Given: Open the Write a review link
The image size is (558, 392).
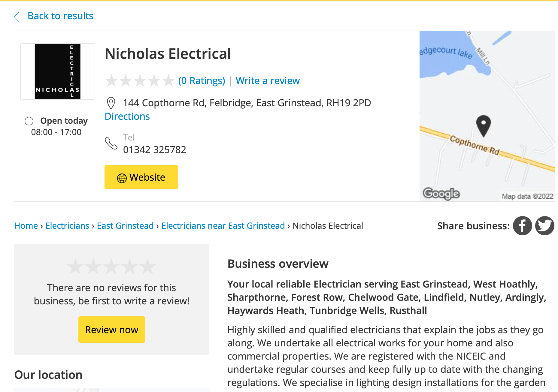Looking at the screenshot, I should point(267,80).
